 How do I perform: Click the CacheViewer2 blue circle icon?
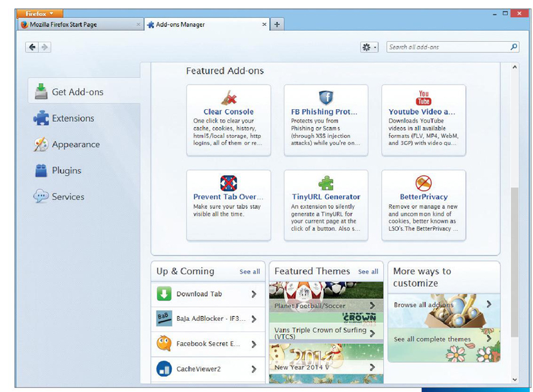pos(164,369)
